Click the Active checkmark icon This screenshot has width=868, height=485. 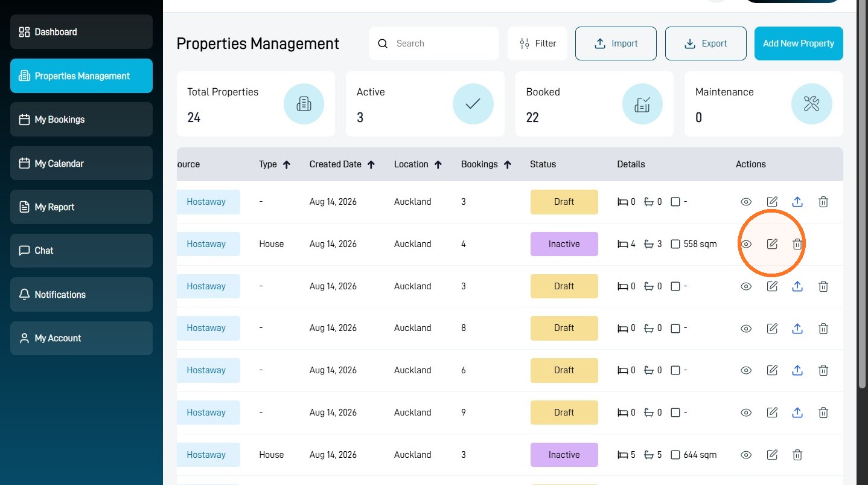pyautogui.click(x=473, y=104)
